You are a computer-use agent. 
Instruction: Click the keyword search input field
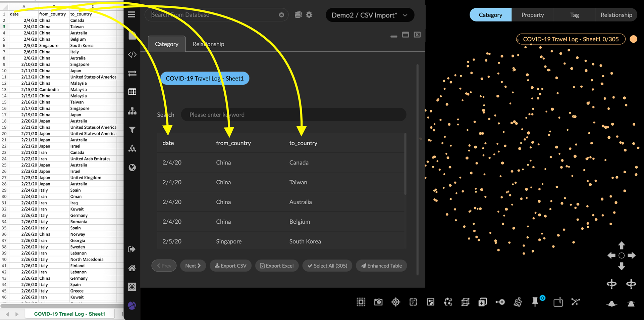coord(293,115)
